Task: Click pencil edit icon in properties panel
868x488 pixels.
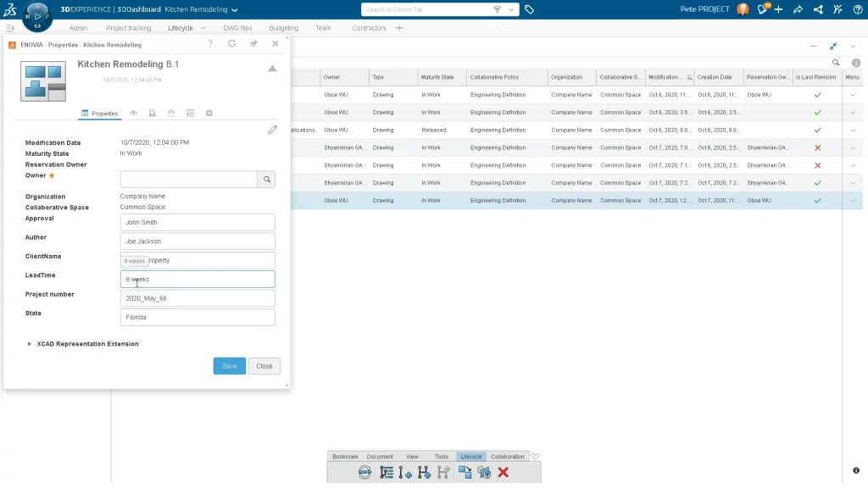Action: click(272, 130)
